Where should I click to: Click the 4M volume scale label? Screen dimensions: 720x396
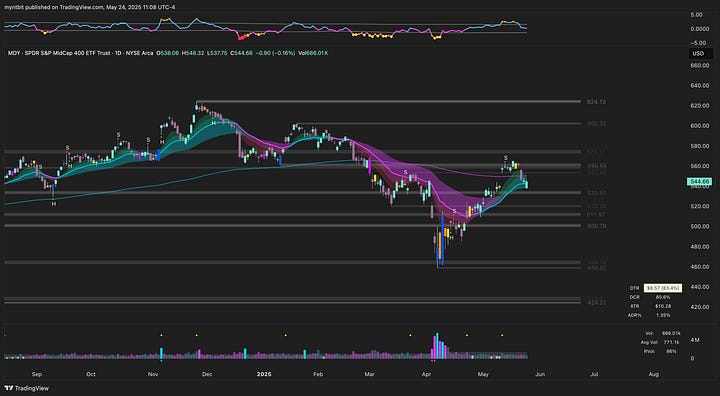pyautogui.click(x=696, y=340)
